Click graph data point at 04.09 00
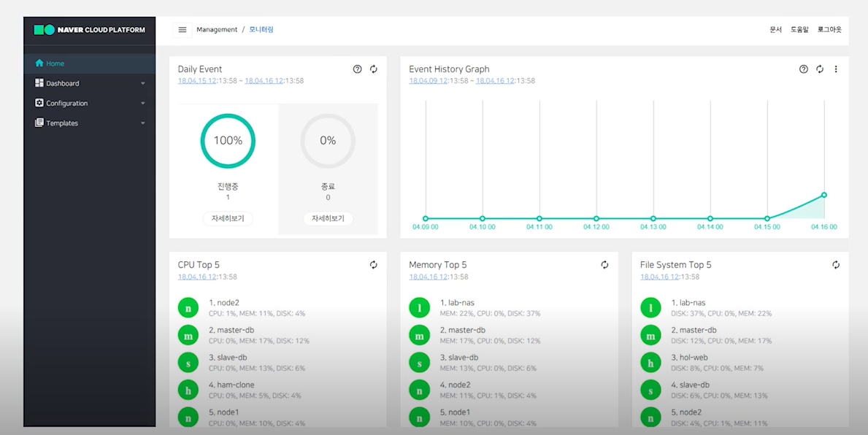This screenshot has height=435, width=868. point(426,219)
